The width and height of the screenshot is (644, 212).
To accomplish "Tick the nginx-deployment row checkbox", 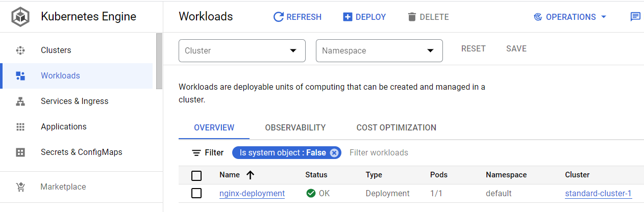I will coord(196,193).
